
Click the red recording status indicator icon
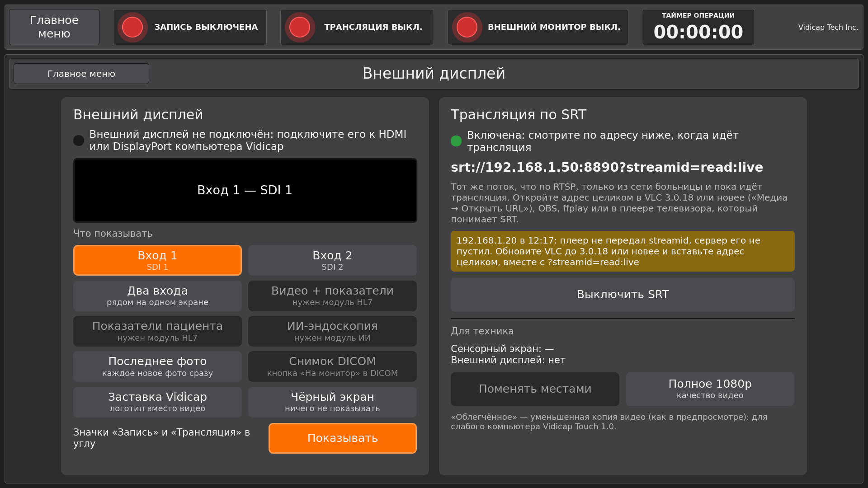(x=132, y=27)
